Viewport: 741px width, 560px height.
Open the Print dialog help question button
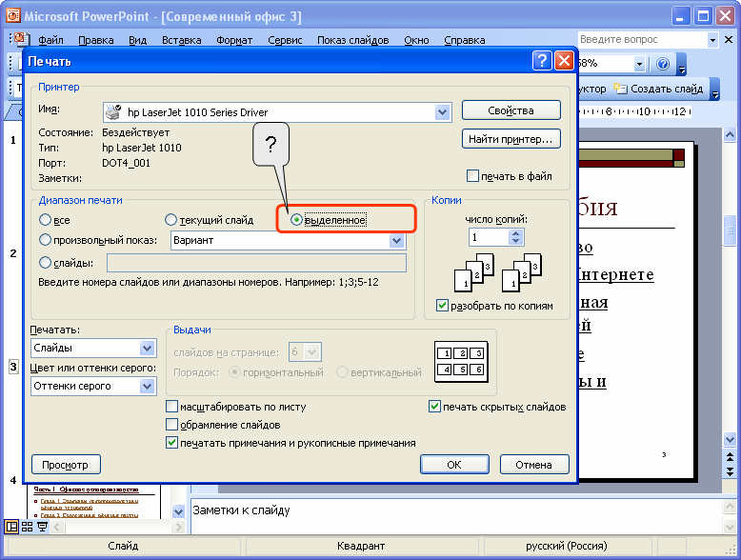[x=542, y=61]
